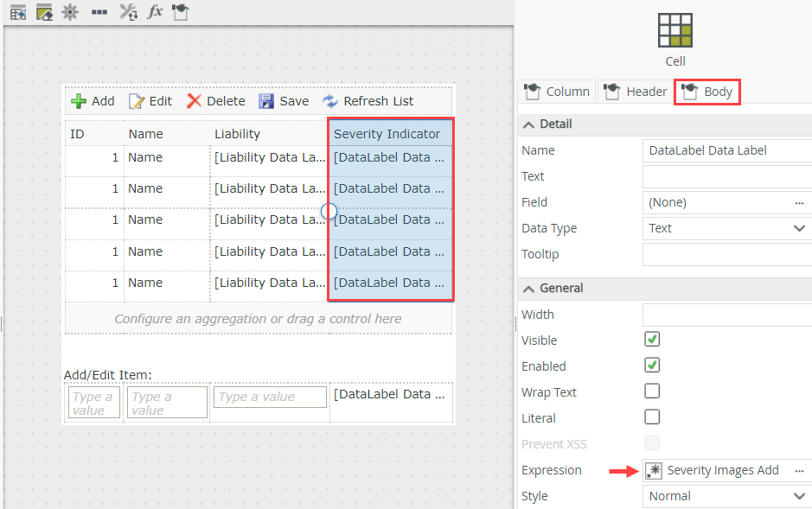Screen dimensions: 812x509
Task: Click the Width input field
Action: 726,315
